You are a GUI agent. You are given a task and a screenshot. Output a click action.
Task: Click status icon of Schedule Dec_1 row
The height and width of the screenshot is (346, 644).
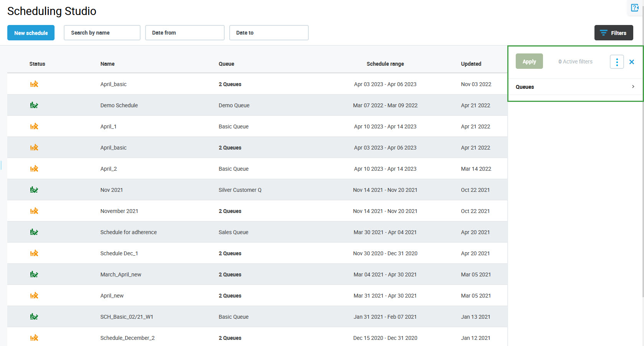click(34, 253)
